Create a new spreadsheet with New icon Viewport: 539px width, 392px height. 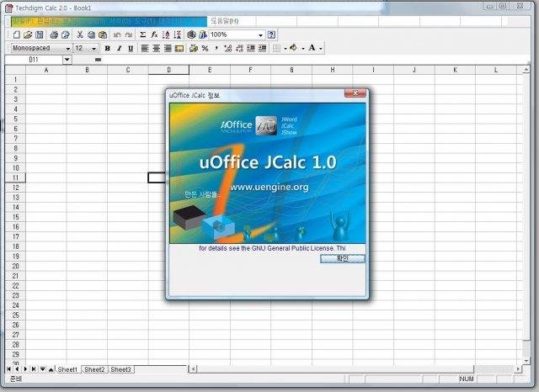click(17, 34)
